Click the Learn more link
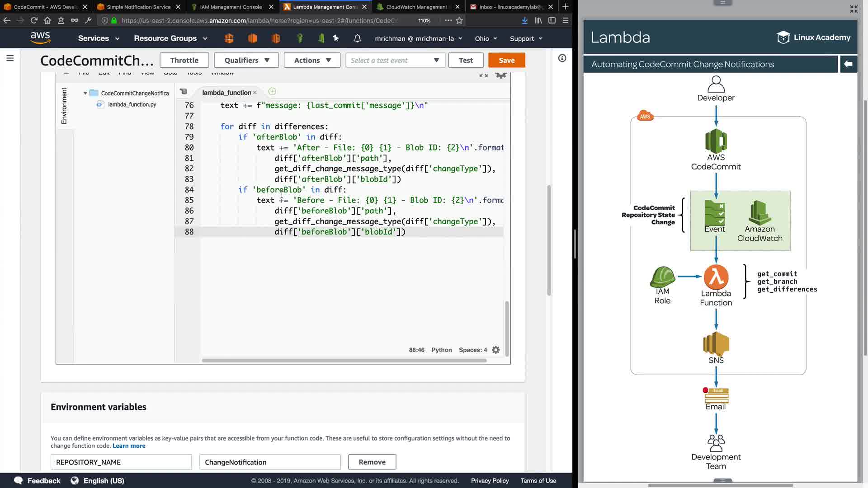The height and width of the screenshot is (488, 868). coord(129,446)
